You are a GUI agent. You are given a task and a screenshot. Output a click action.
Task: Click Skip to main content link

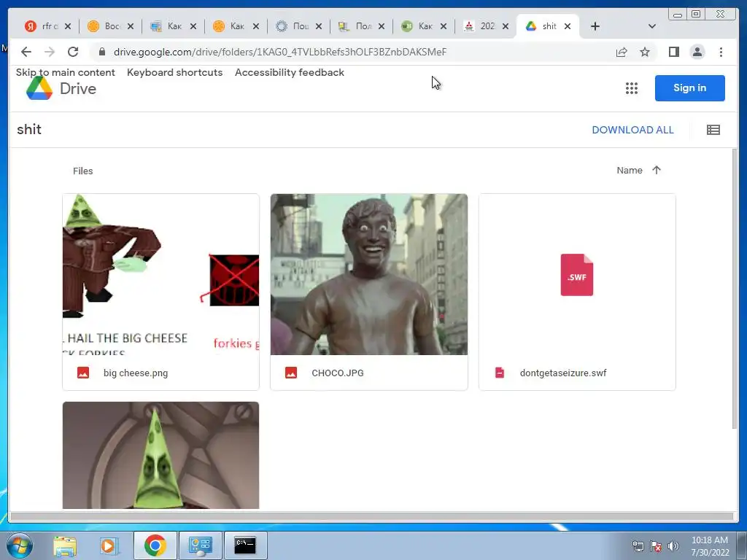coord(65,72)
